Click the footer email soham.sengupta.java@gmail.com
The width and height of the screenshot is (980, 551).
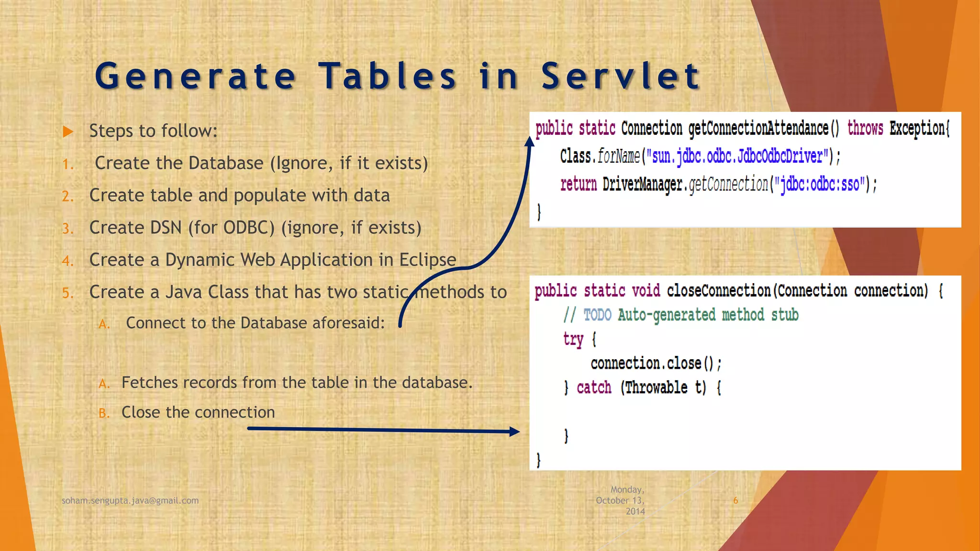tap(130, 501)
